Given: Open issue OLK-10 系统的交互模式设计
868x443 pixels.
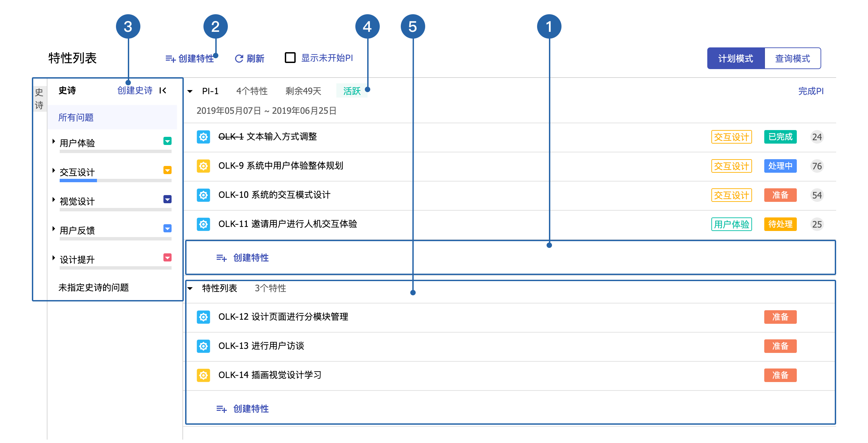Looking at the screenshot, I should (x=274, y=195).
